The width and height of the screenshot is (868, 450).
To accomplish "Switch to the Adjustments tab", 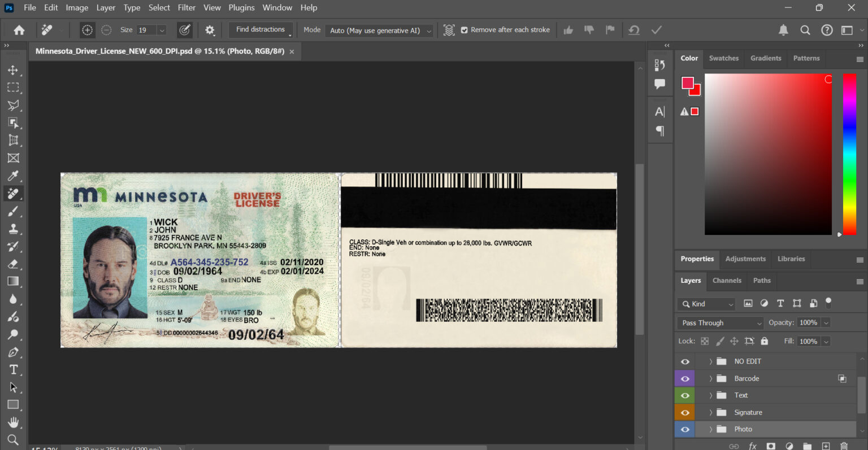I will 745,259.
